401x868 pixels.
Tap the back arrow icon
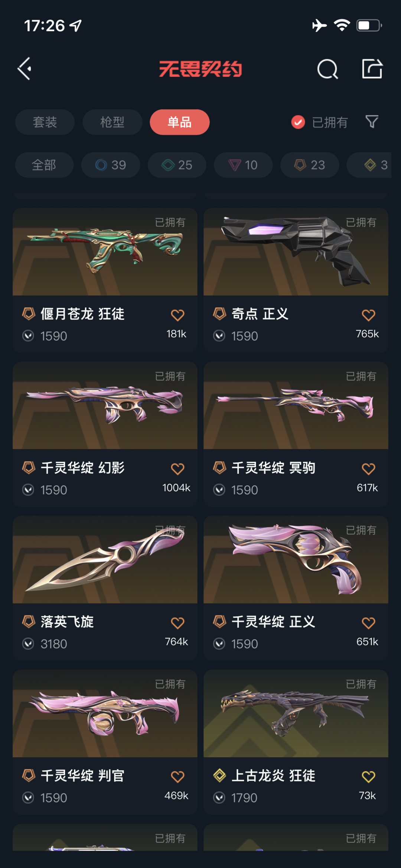[25, 69]
